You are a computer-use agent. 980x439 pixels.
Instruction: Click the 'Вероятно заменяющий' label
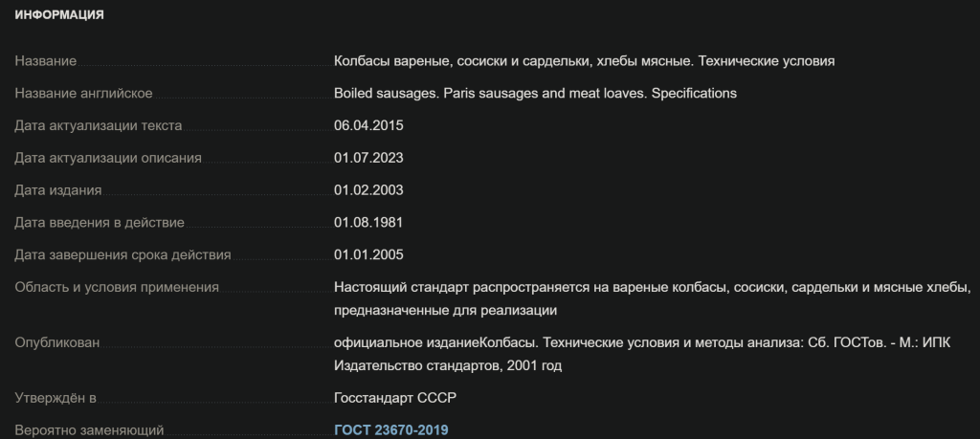click(x=89, y=429)
